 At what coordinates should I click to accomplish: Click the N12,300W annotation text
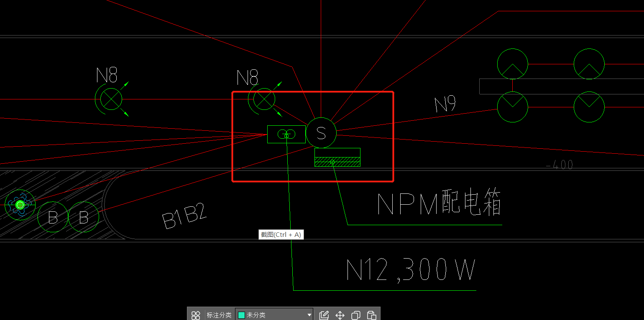(x=411, y=270)
